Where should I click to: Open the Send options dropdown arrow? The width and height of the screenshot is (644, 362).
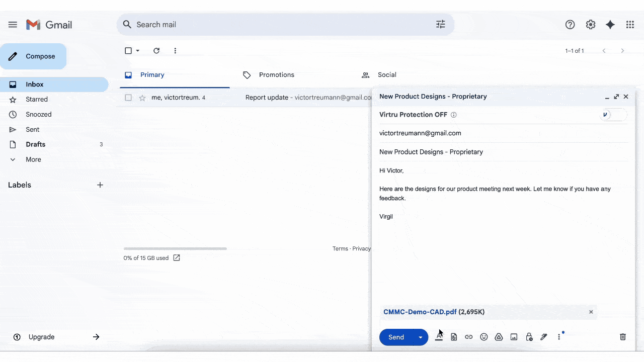click(421, 337)
